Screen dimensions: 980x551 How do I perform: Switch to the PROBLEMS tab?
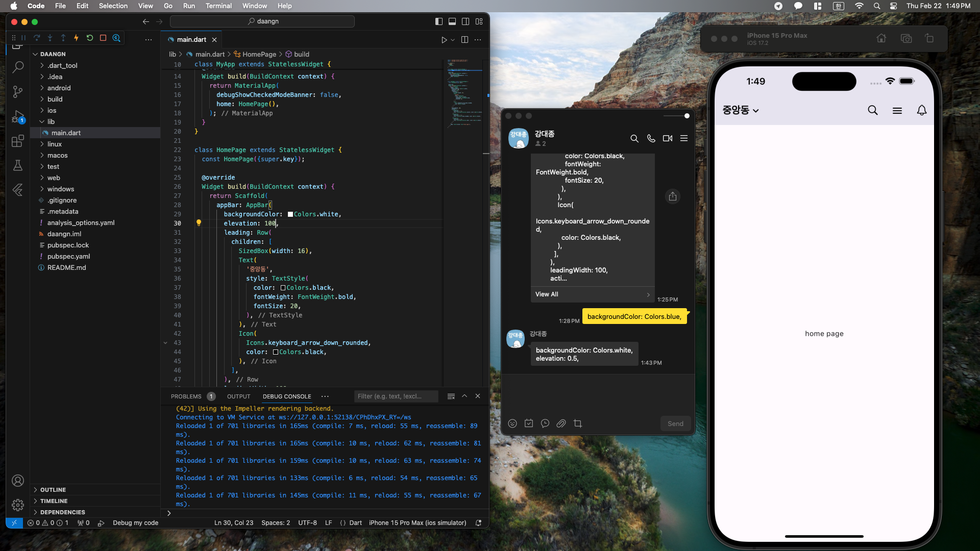[x=186, y=396]
